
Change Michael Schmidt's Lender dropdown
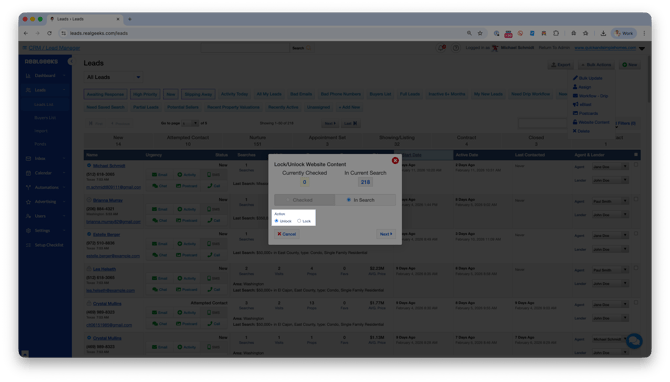610,180
